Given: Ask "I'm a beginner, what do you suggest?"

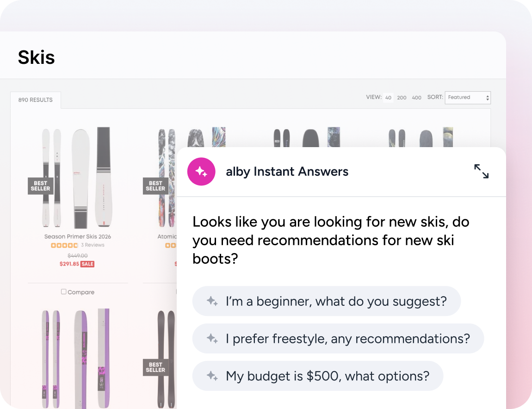Looking at the screenshot, I should 327,301.
